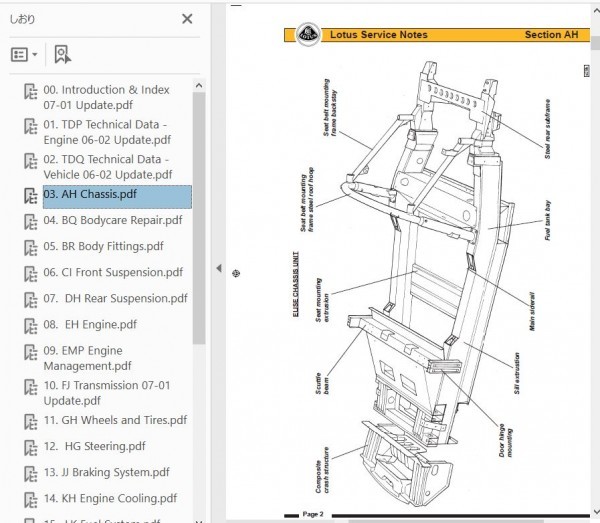Open bookmark 14. KH Engine Cooling.pdf

click(x=110, y=498)
